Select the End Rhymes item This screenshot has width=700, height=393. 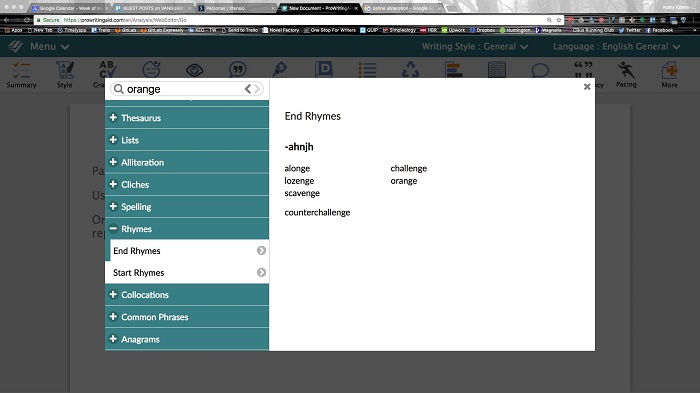click(x=187, y=251)
